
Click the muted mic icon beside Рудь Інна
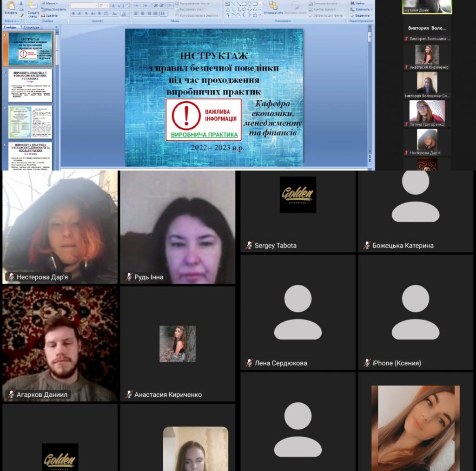[129, 277]
